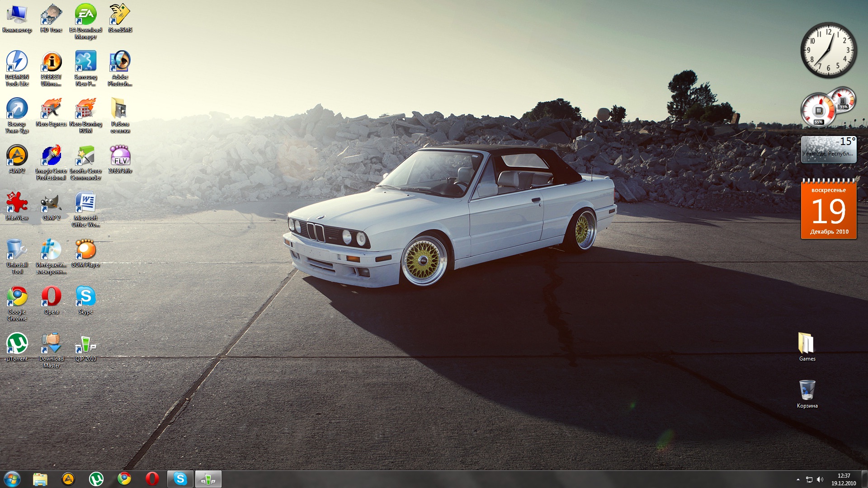Switch to Skype in the taskbar
The width and height of the screenshot is (868, 488).
[x=180, y=479]
